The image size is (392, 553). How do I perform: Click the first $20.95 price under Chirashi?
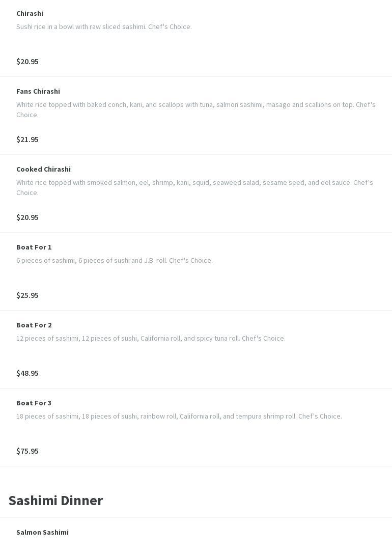coord(27,62)
